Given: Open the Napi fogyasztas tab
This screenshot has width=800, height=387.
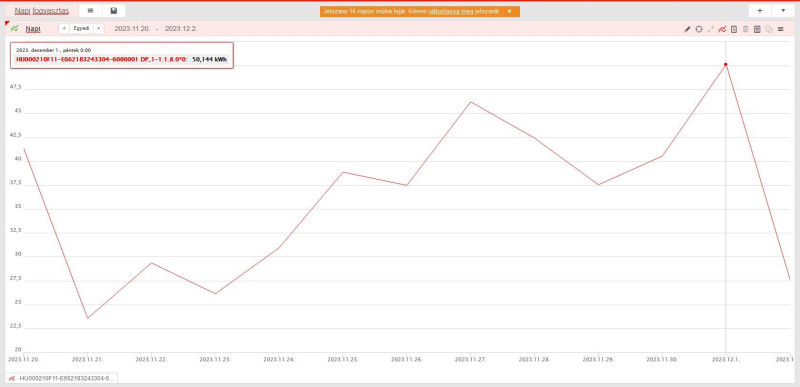Looking at the screenshot, I should pyautogui.click(x=41, y=11).
